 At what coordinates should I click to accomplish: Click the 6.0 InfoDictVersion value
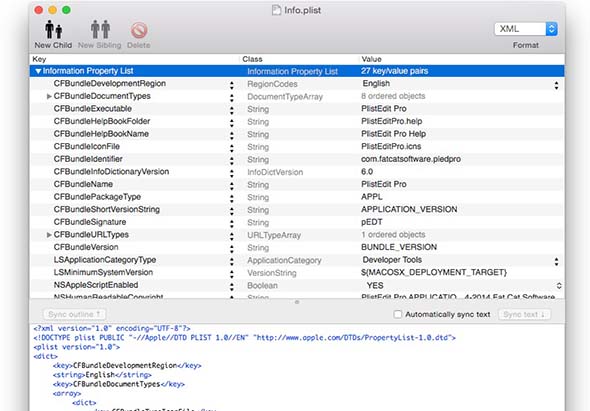tap(367, 172)
